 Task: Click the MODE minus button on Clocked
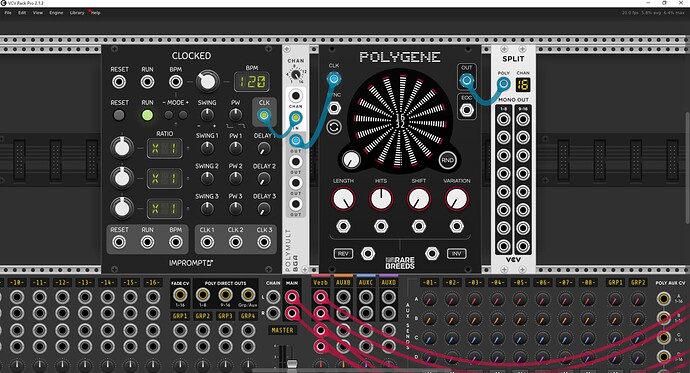pyautogui.click(x=169, y=115)
